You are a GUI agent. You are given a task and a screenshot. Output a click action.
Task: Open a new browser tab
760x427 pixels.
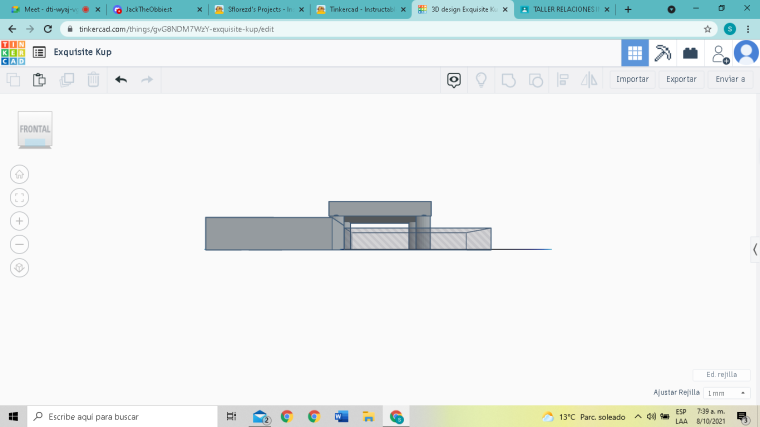(x=628, y=9)
